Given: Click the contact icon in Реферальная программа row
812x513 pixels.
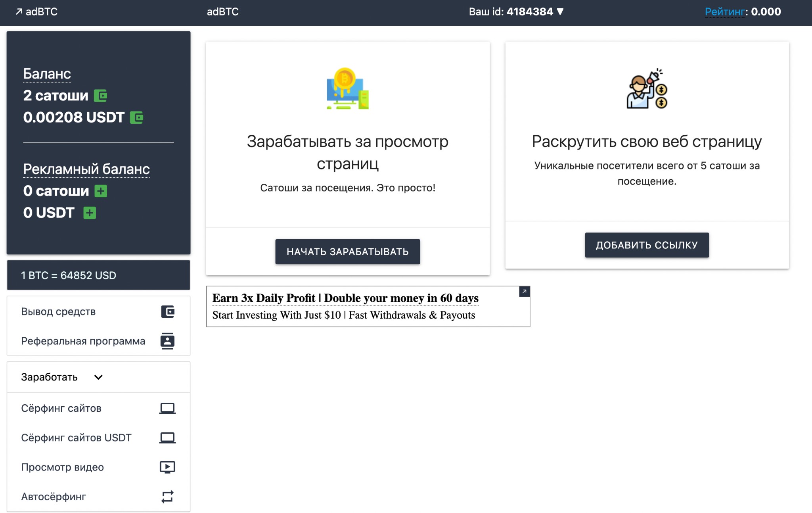Looking at the screenshot, I should coord(167,341).
